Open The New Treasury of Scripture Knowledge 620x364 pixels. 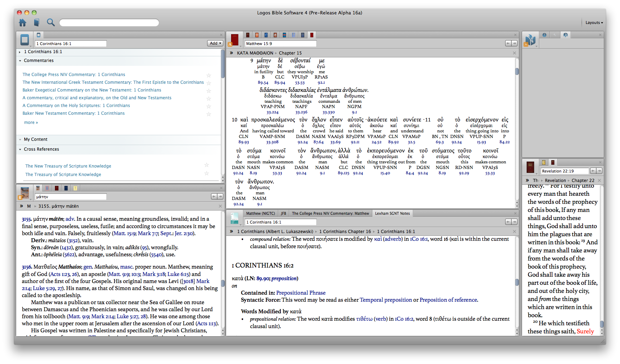click(x=68, y=166)
